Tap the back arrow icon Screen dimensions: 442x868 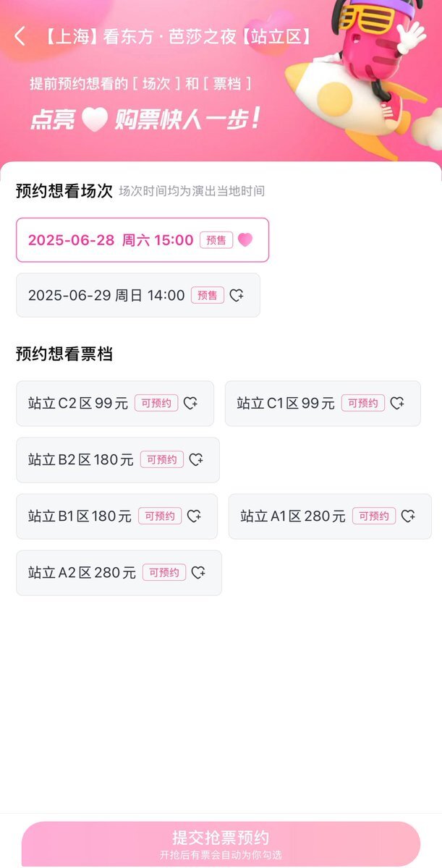coord(20,36)
